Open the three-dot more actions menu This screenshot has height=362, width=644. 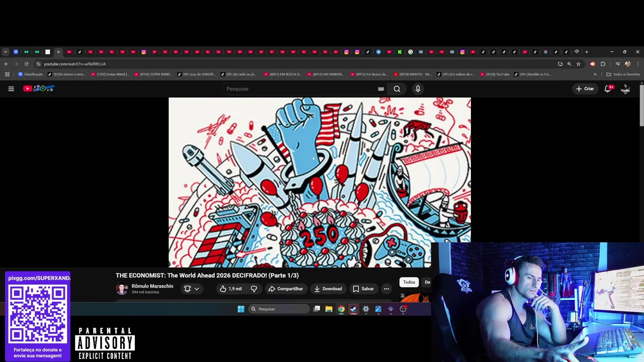tap(386, 289)
